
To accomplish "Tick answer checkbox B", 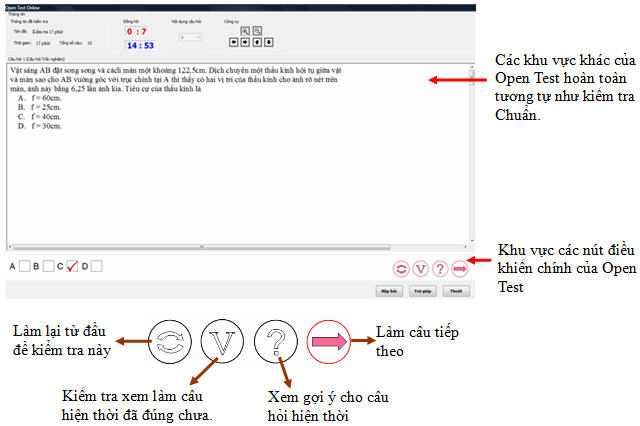I will point(48,266).
